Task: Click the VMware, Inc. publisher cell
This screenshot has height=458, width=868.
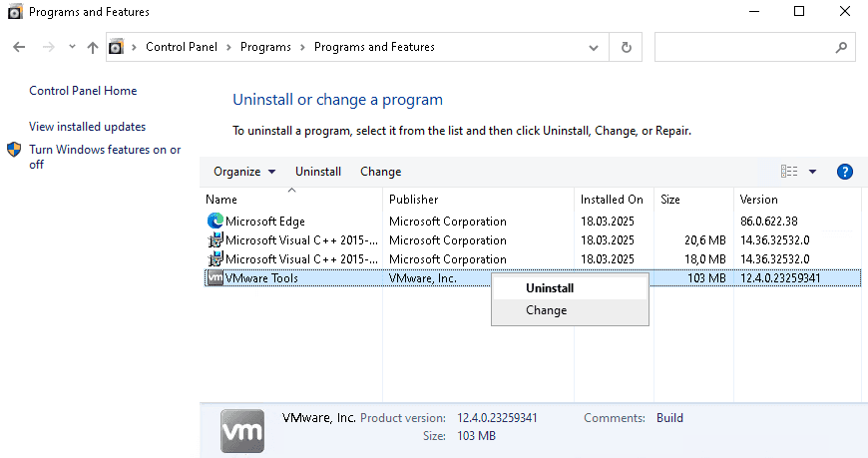Action: tap(422, 278)
